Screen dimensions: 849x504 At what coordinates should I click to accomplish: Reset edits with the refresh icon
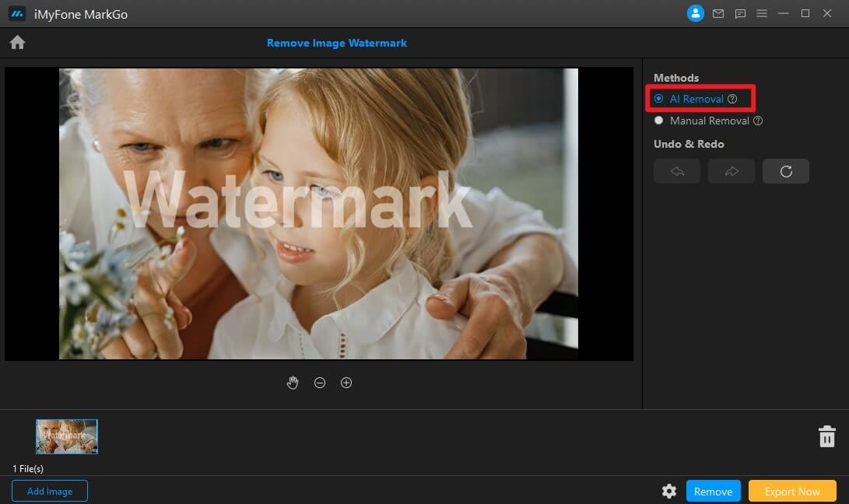786,171
